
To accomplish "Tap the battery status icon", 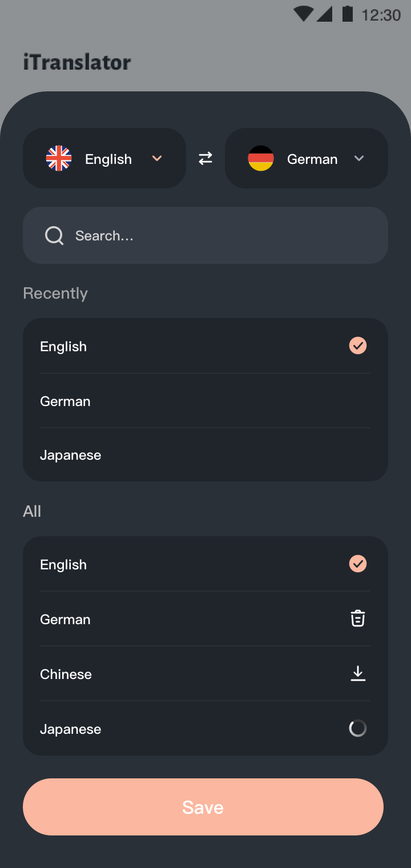I will (x=347, y=14).
